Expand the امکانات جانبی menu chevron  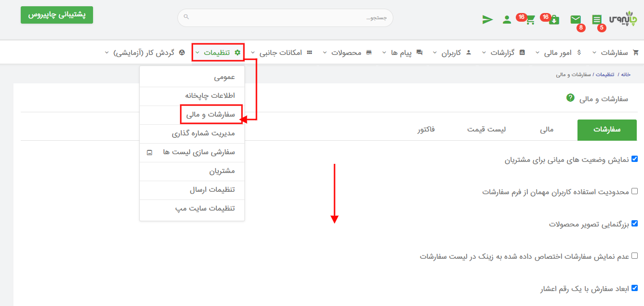pyautogui.click(x=253, y=52)
